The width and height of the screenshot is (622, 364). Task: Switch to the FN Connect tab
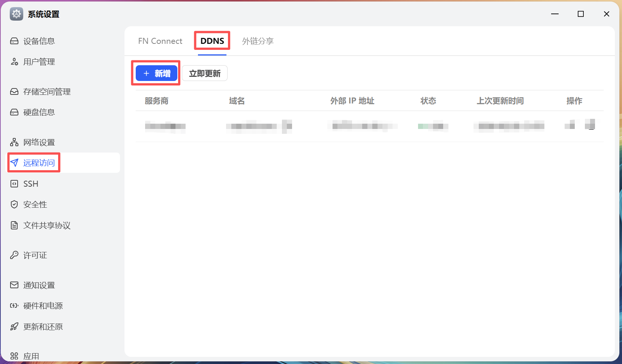(x=160, y=41)
